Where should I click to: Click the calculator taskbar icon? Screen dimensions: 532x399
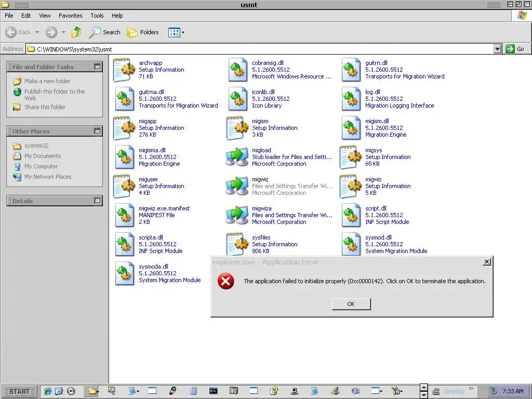click(x=193, y=391)
